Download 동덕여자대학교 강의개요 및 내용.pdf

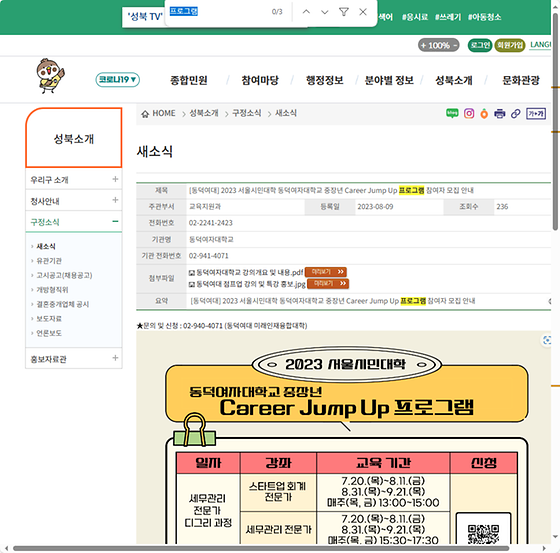250,273
